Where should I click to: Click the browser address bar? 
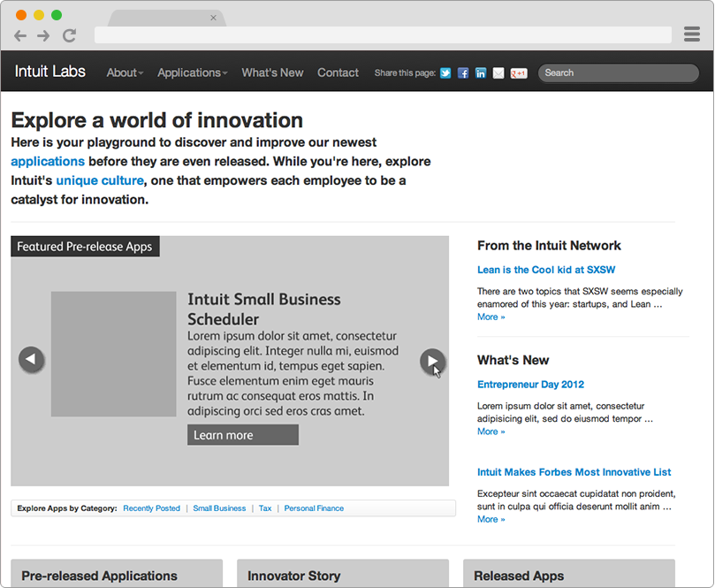coord(383,35)
